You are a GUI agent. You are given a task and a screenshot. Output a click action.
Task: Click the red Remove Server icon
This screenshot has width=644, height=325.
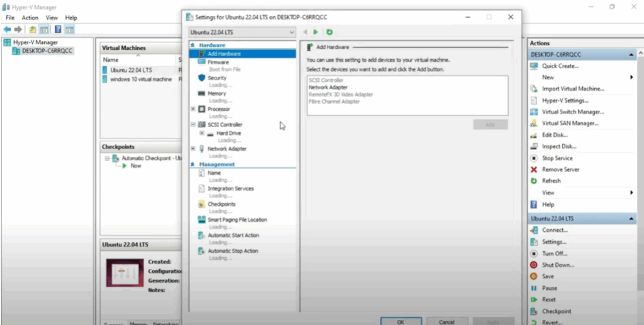534,169
